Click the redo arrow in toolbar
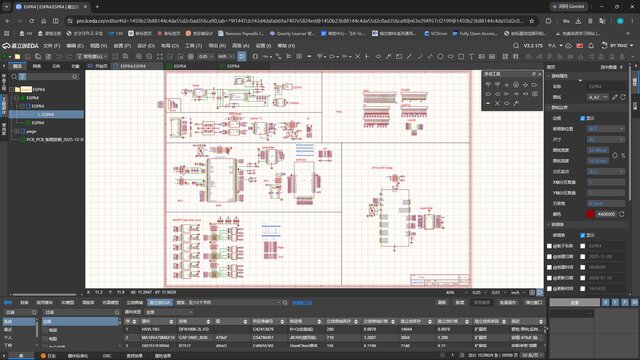The height and width of the screenshot is (360, 640). [69, 56]
